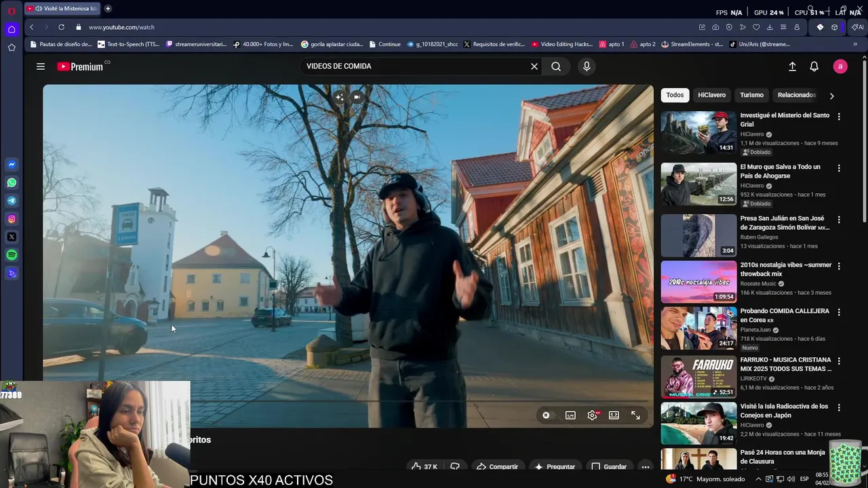Image resolution: width=868 pixels, height=488 pixels.
Task: Open El Muro que Salva video title
Action: [780, 171]
